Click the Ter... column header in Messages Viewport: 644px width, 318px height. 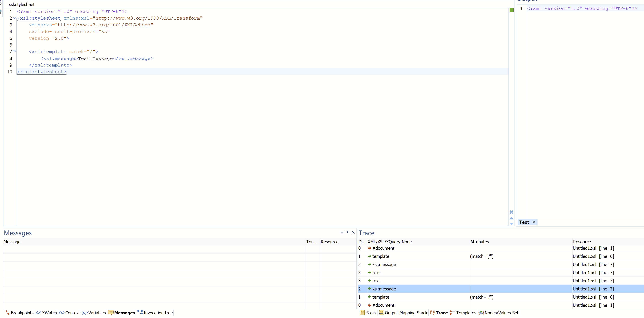pyautogui.click(x=312, y=242)
